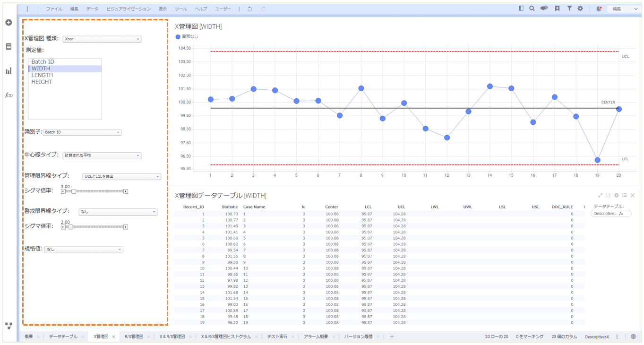The width and height of the screenshot is (644, 345).
Task: Click the 異常なし legend color dot
Action: pyautogui.click(x=178, y=36)
